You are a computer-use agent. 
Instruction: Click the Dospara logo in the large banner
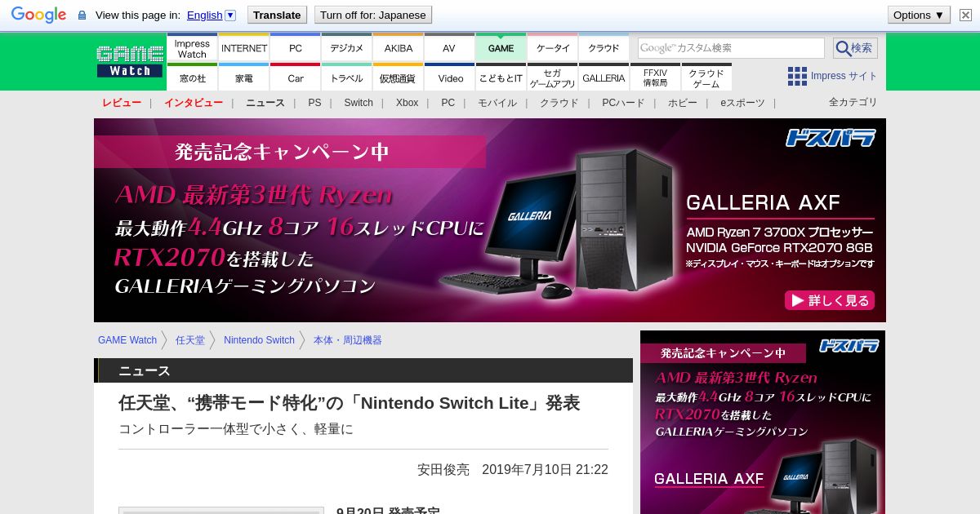coord(831,137)
